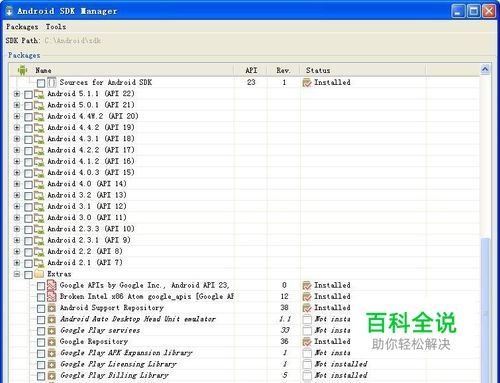Viewport: 500px width, 383px height.
Task: Click revision value 38 for Android Support Repository
Action: [284, 308]
